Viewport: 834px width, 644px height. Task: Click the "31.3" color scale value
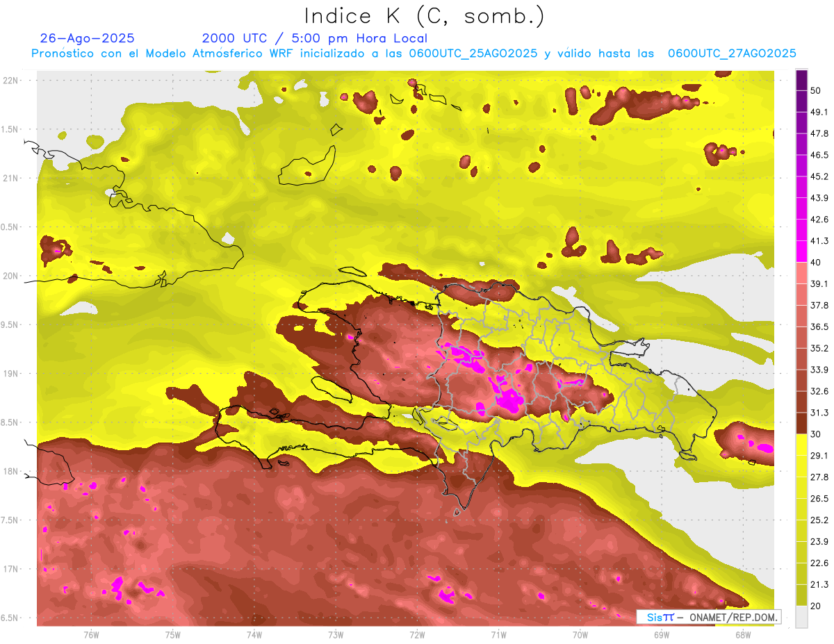(x=819, y=413)
